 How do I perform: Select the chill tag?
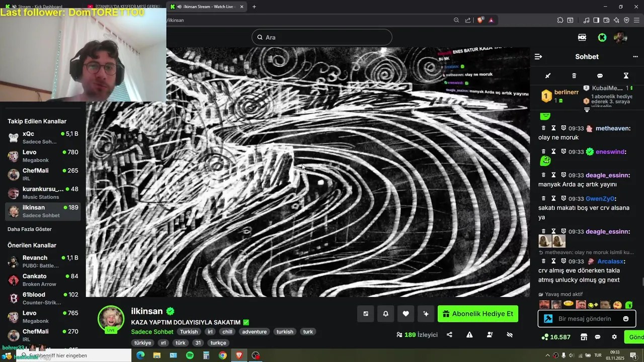coord(227,332)
